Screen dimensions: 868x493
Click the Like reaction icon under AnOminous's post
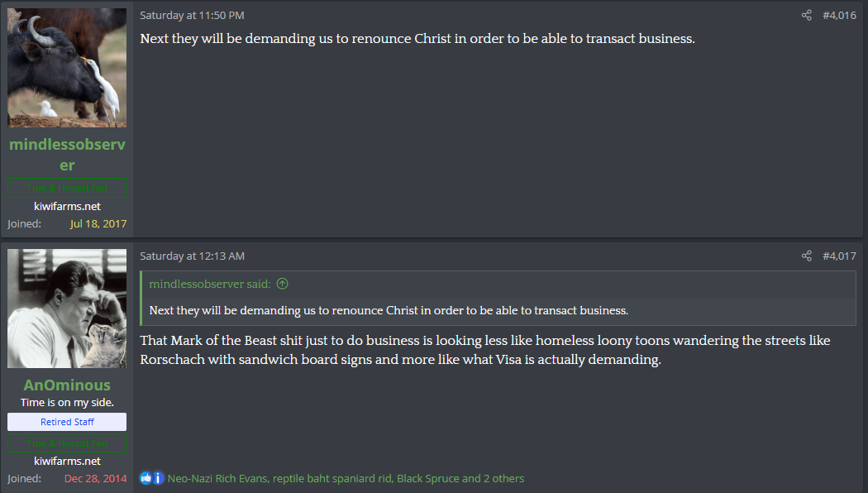(x=146, y=478)
